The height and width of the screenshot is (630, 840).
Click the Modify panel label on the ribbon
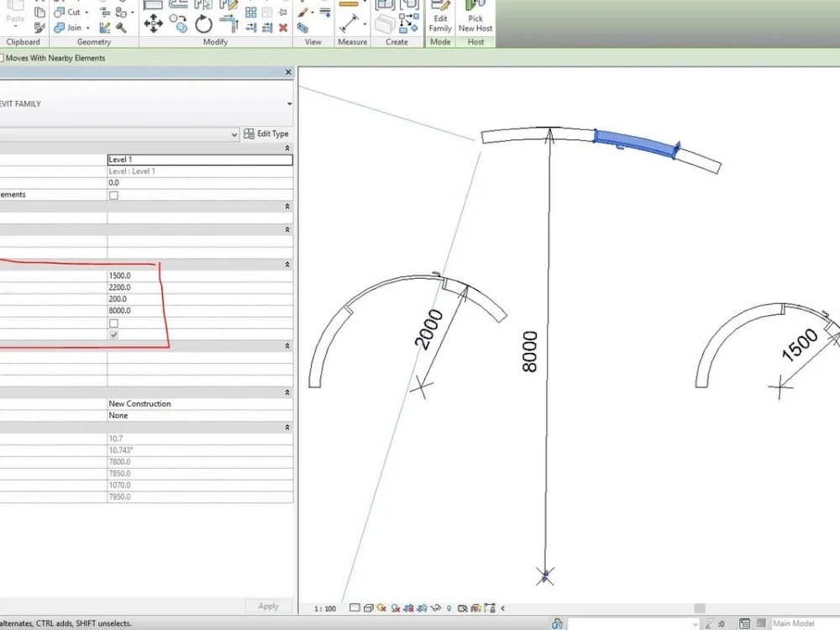215,41
